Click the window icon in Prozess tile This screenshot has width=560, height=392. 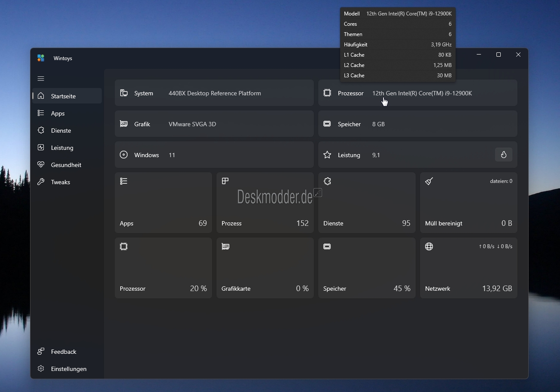click(225, 181)
